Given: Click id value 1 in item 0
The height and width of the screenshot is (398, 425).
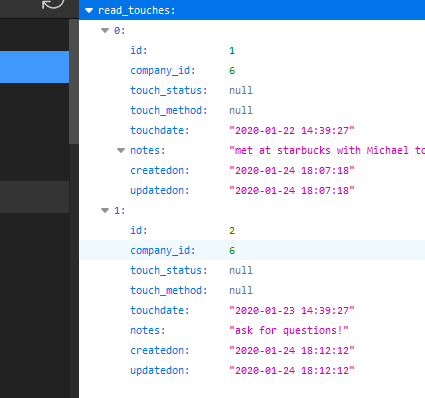Looking at the screenshot, I should point(232,51).
